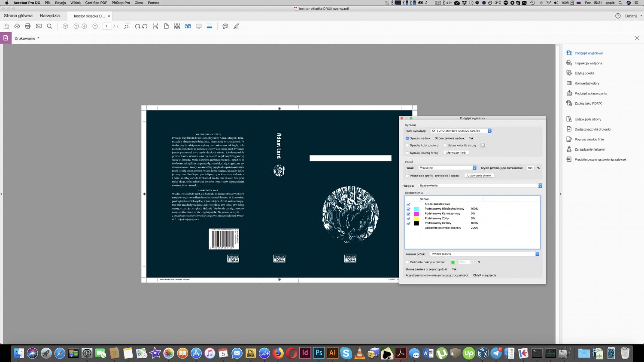The image size is (644, 362).
Task: Click green total coverage color swatch
Action: [x=453, y=262]
